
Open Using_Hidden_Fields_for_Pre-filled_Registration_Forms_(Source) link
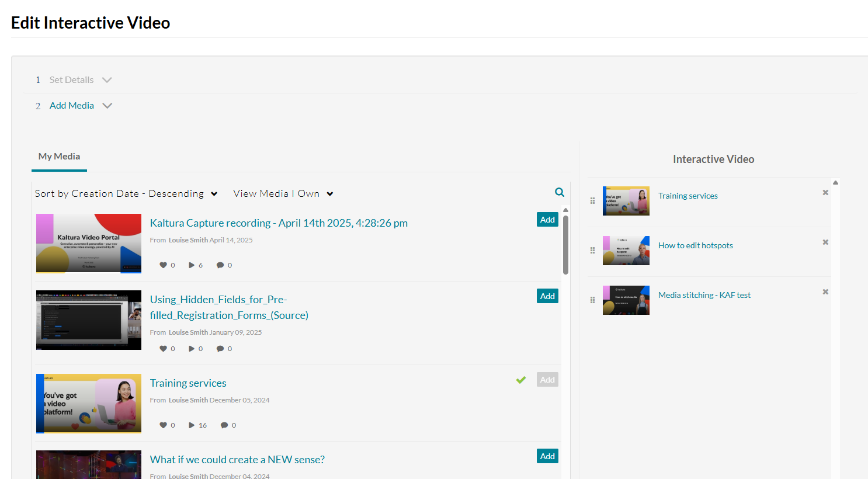229,307
